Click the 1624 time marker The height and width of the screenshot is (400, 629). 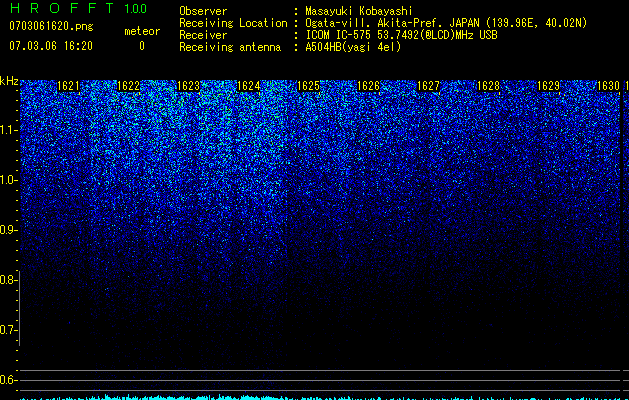(x=248, y=86)
